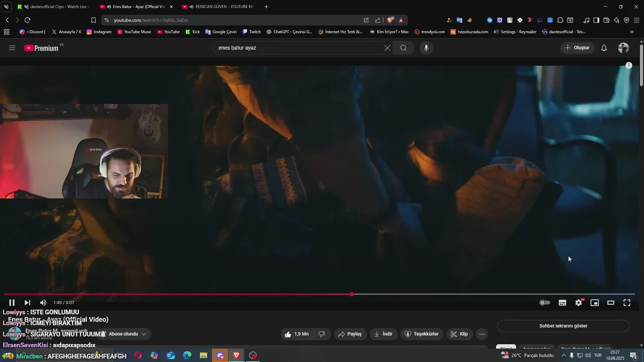This screenshot has width=644, height=362.
Task: Open File Explorer from taskbar
Action: pyautogui.click(x=203, y=355)
